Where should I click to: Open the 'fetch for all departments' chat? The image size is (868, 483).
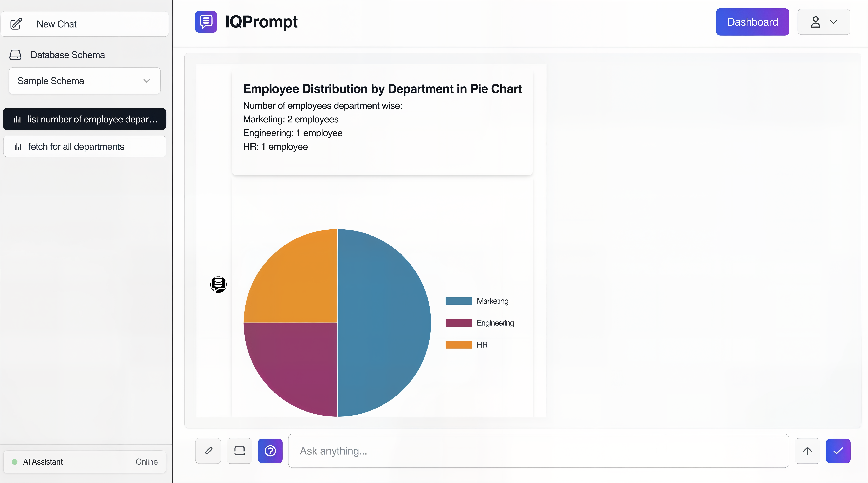[84, 146]
